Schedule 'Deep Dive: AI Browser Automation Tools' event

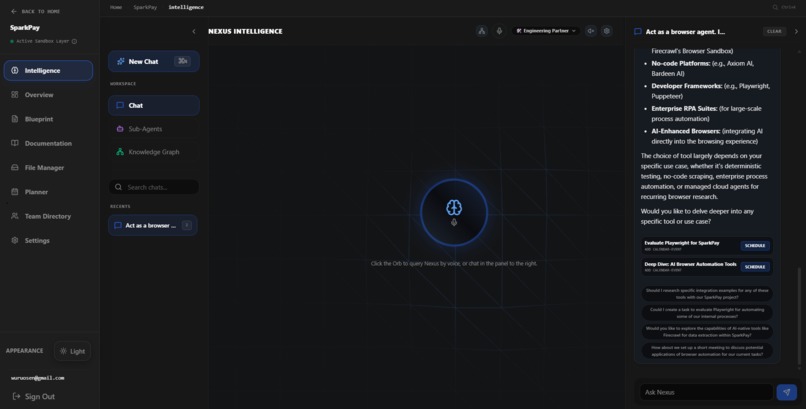click(755, 267)
